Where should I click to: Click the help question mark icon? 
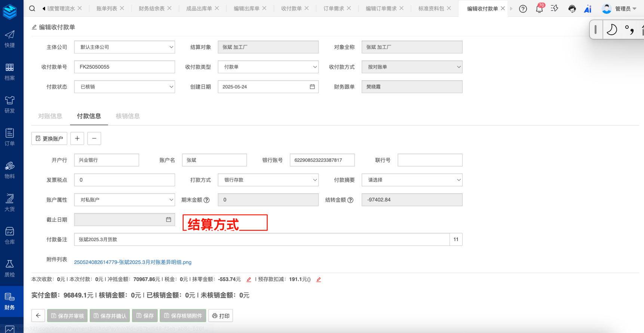pos(523,9)
